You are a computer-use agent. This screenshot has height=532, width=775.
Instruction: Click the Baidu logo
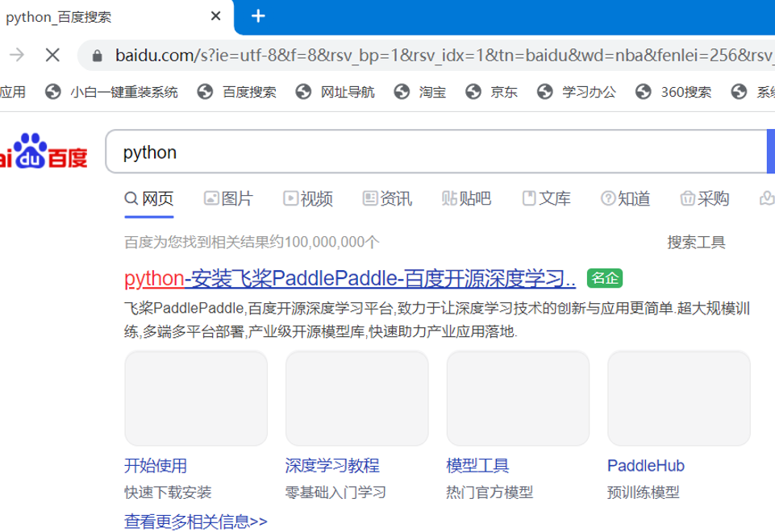click(x=44, y=152)
